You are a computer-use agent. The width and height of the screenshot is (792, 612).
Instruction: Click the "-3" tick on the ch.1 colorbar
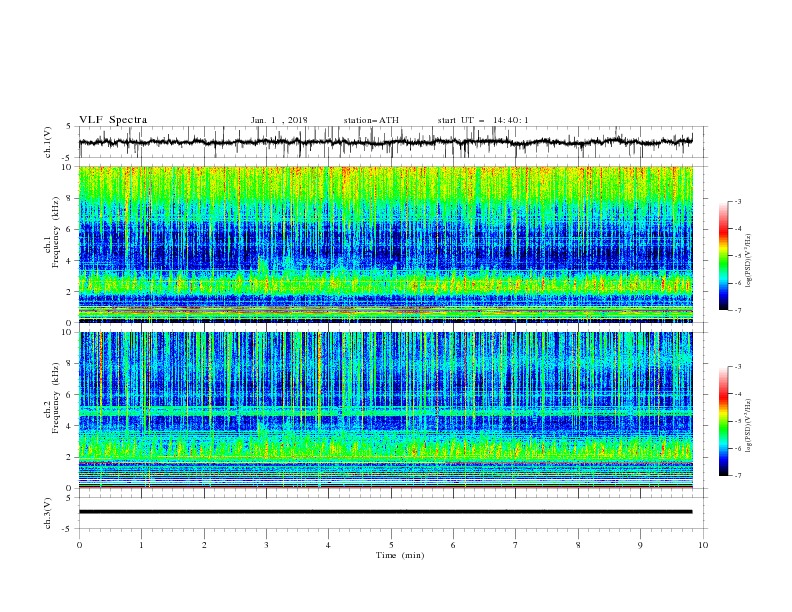click(737, 201)
